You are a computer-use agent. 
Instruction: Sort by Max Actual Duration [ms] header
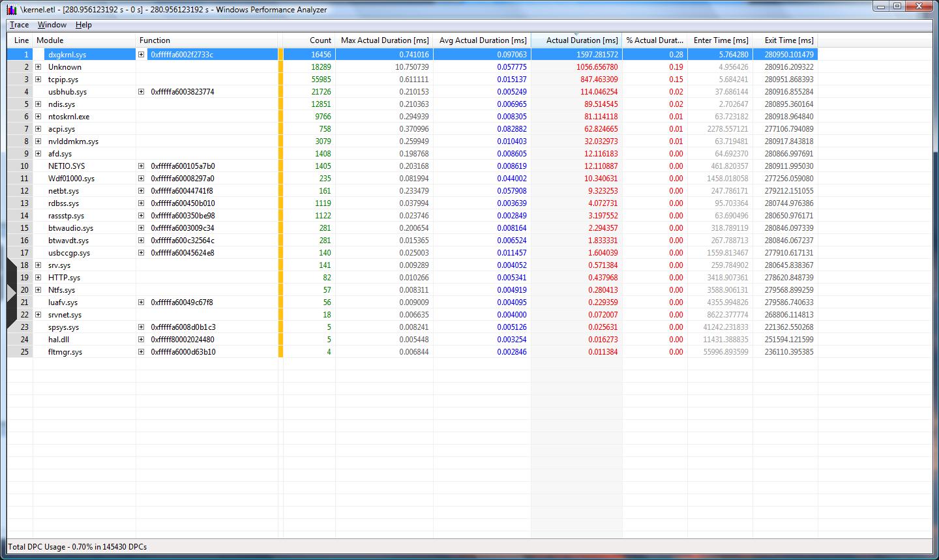(x=385, y=40)
